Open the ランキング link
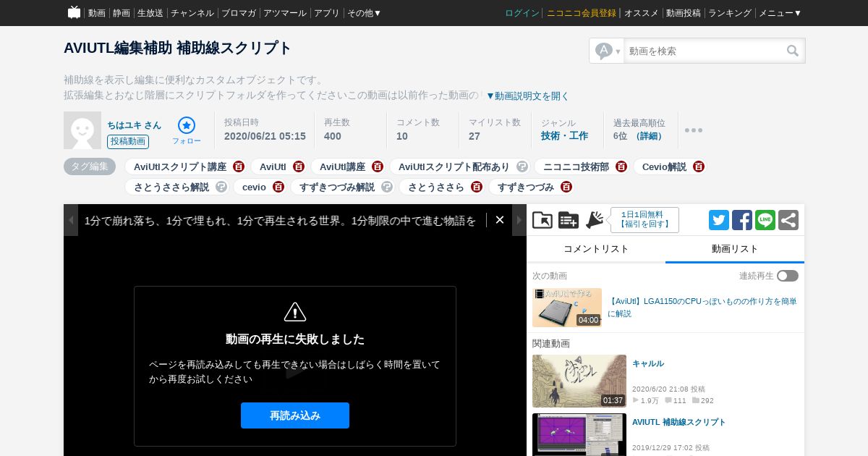Screen dimensions: 868x456 (x=730, y=13)
